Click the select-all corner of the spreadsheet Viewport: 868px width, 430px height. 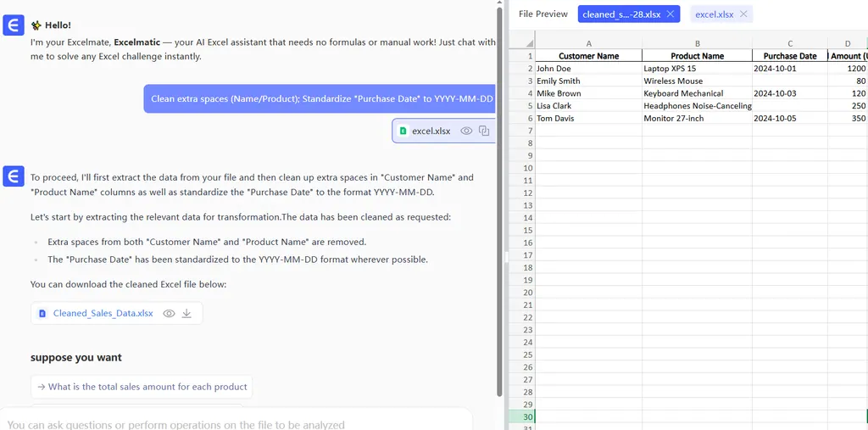click(x=521, y=43)
